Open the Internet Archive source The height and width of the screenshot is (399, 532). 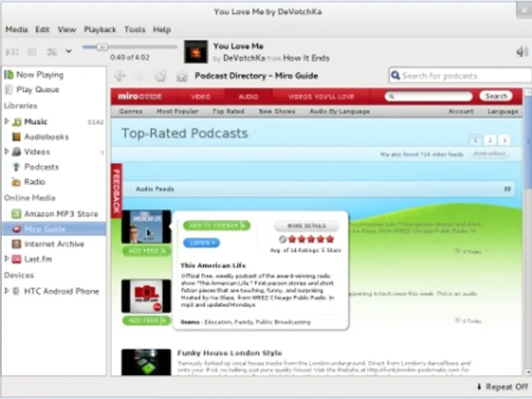pos(54,244)
